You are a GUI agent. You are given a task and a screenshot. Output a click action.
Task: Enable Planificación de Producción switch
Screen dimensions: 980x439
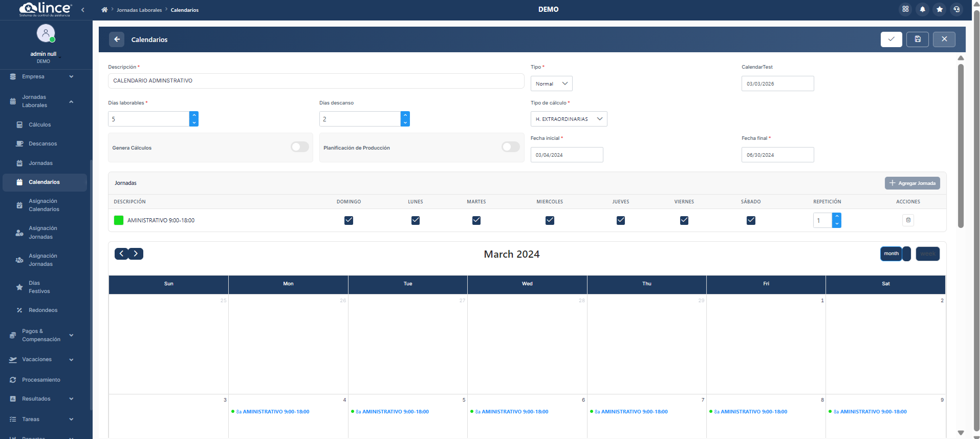[x=511, y=147]
